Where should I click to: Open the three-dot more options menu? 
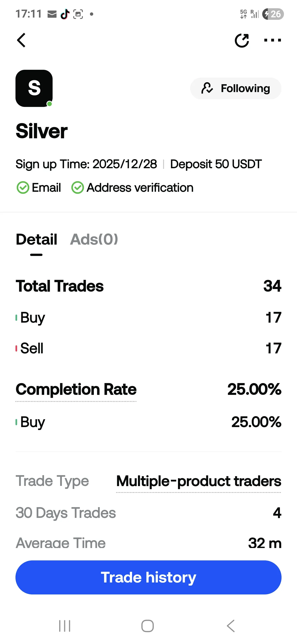point(272,40)
